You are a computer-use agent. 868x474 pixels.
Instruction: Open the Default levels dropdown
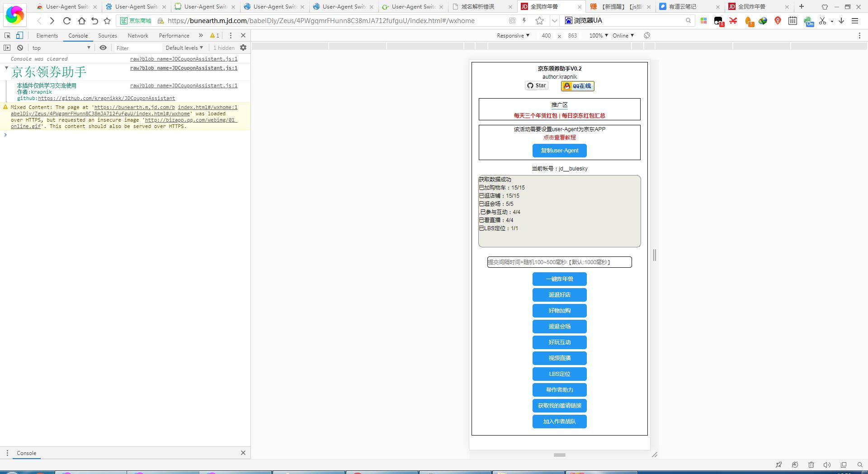coord(184,47)
